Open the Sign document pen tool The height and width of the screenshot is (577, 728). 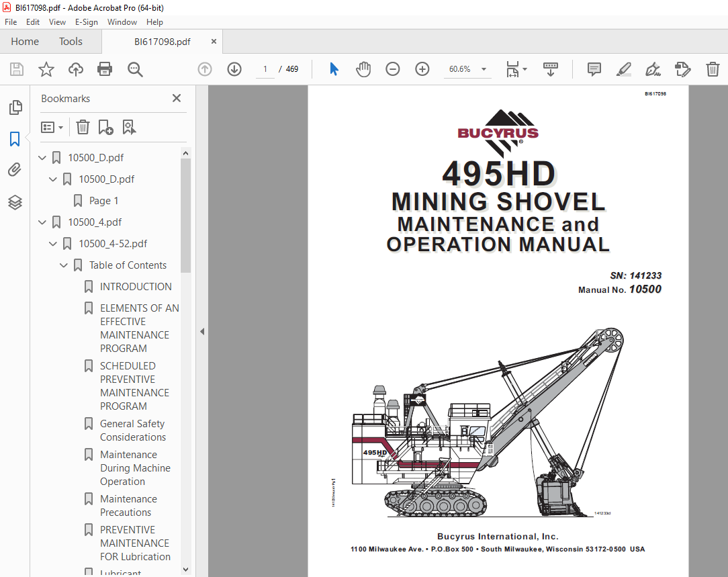653,70
